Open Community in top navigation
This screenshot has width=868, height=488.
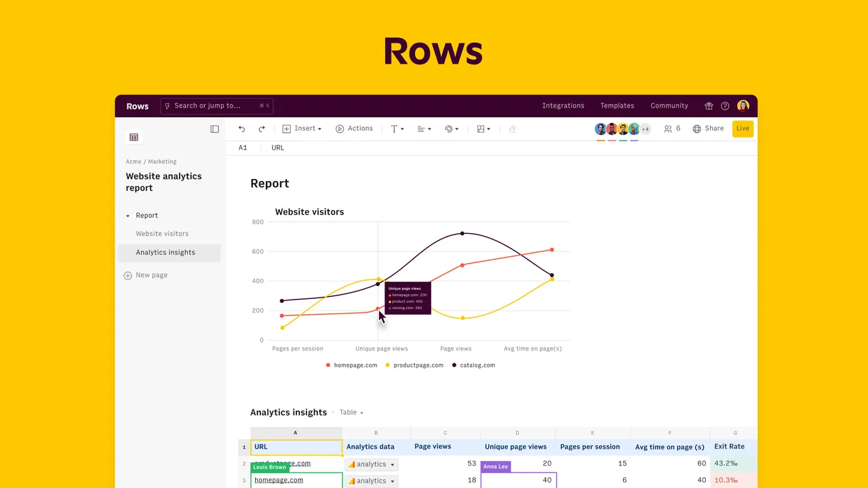pos(669,106)
